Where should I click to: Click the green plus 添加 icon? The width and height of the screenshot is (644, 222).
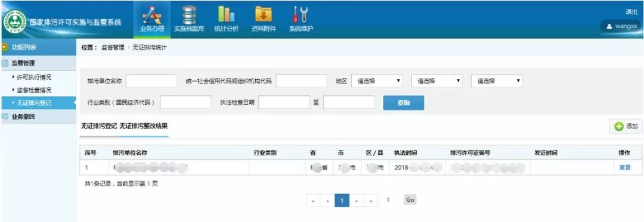[619, 127]
